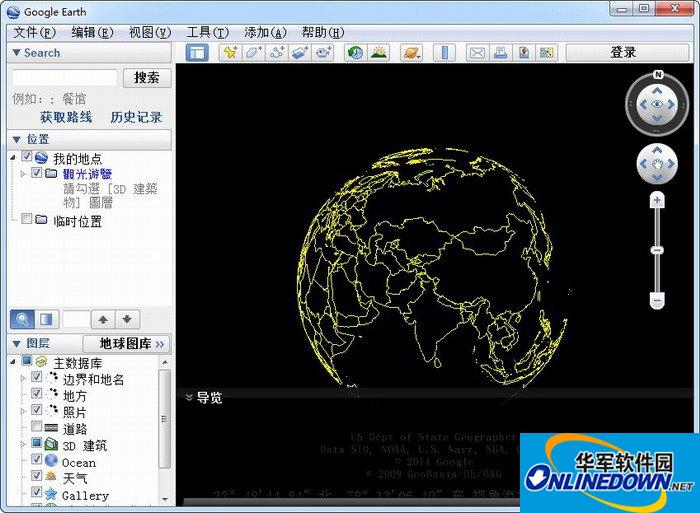Click the panel toggle icon beside magnifier
Viewport: 700px width, 513px height.
(x=46, y=319)
